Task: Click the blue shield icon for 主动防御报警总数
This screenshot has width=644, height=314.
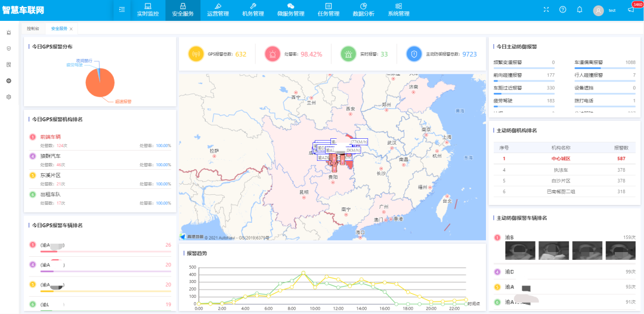Action: [414, 54]
